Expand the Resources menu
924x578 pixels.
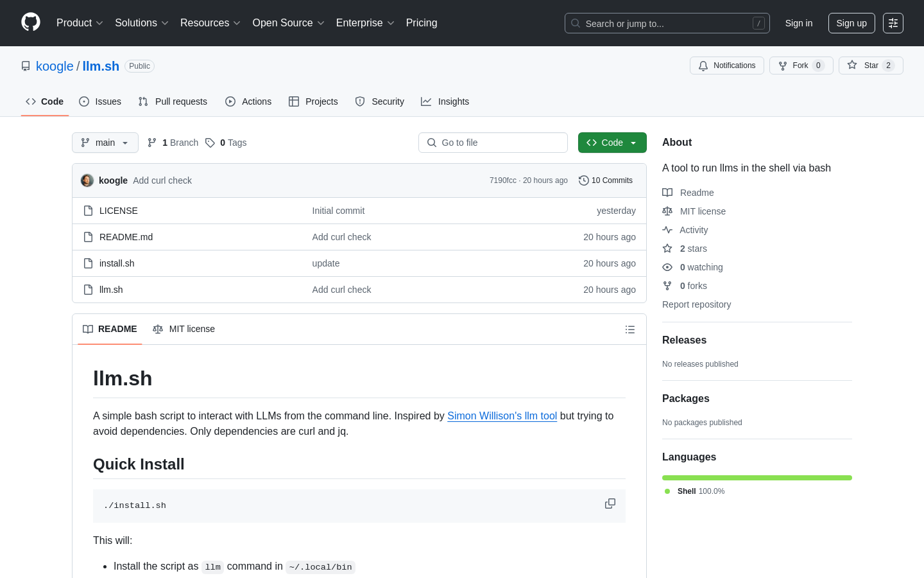pos(210,23)
